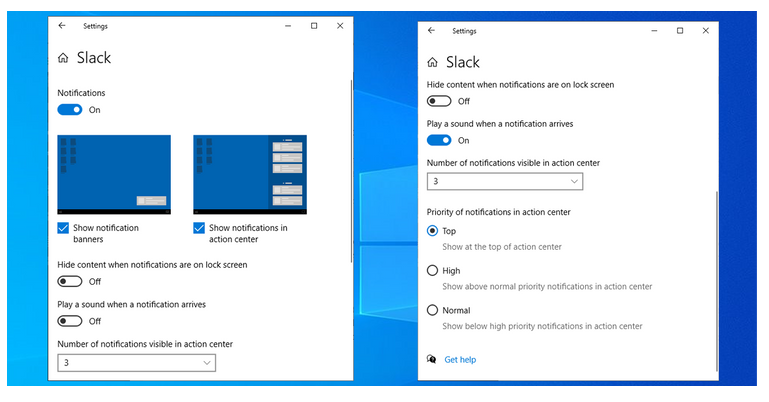The image size is (769, 402).
Task: Click the notification banner preview thumbnail
Action: (114, 175)
